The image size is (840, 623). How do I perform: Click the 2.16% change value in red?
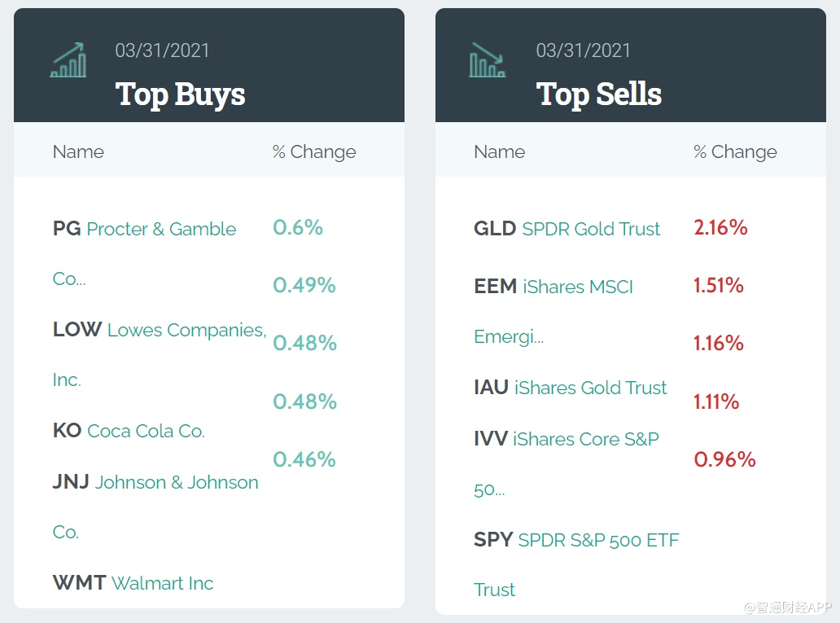pos(720,227)
